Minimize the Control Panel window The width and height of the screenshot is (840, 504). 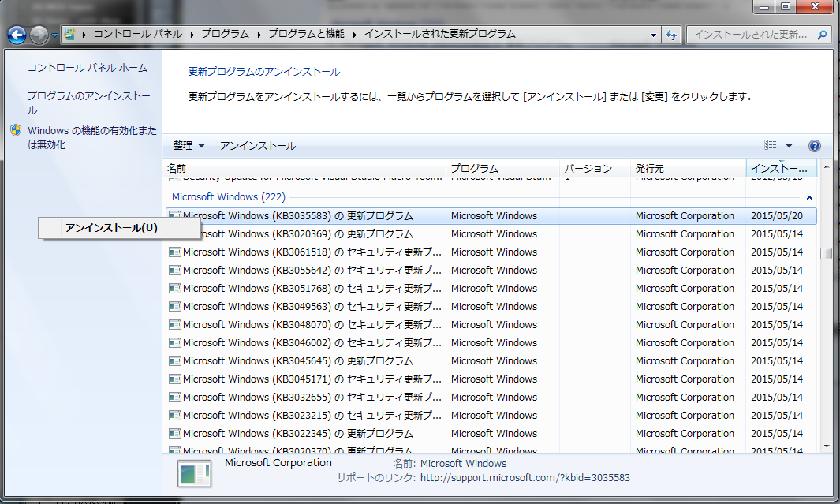[x=764, y=7]
